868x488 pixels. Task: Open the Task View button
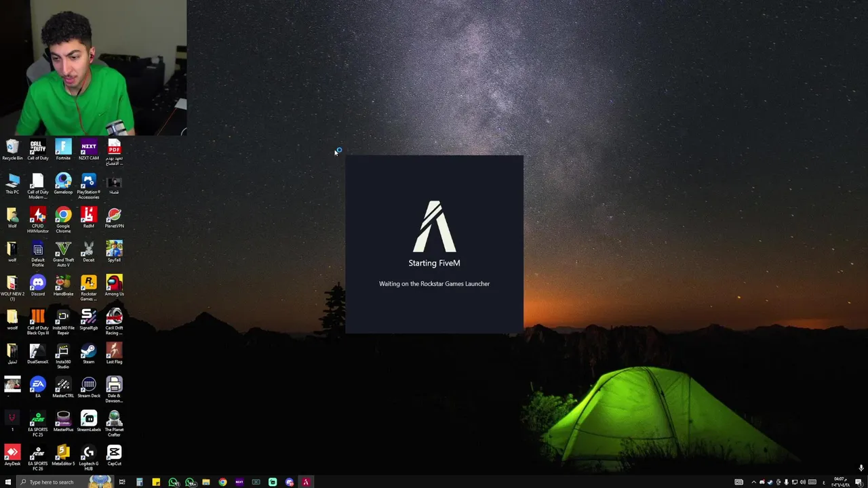click(122, 482)
